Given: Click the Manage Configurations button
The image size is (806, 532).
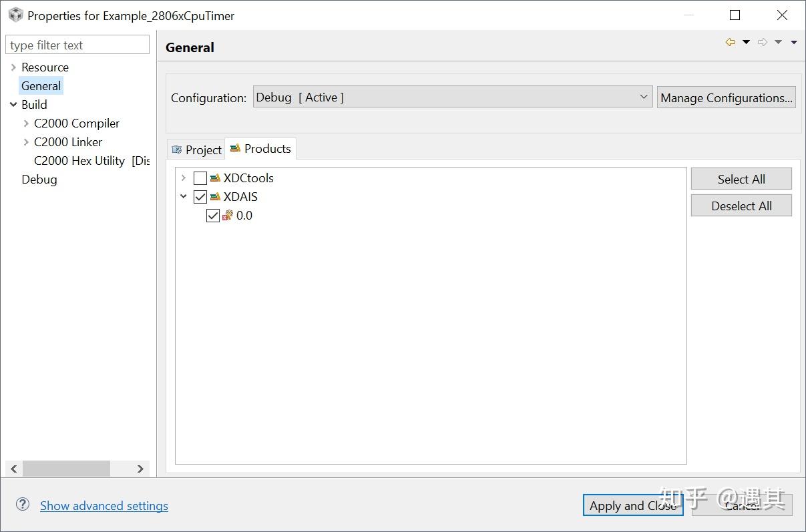Looking at the screenshot, I should [726, 97].
